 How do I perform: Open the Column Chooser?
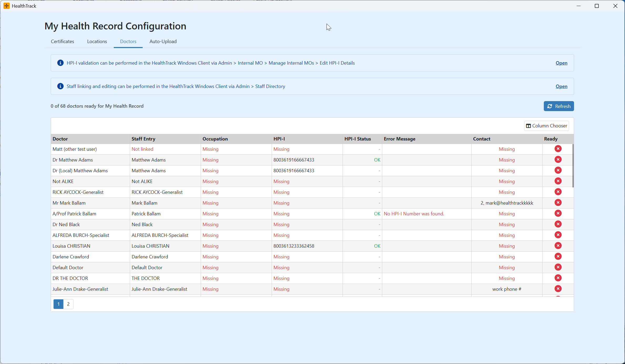click(x=546, y=126)
